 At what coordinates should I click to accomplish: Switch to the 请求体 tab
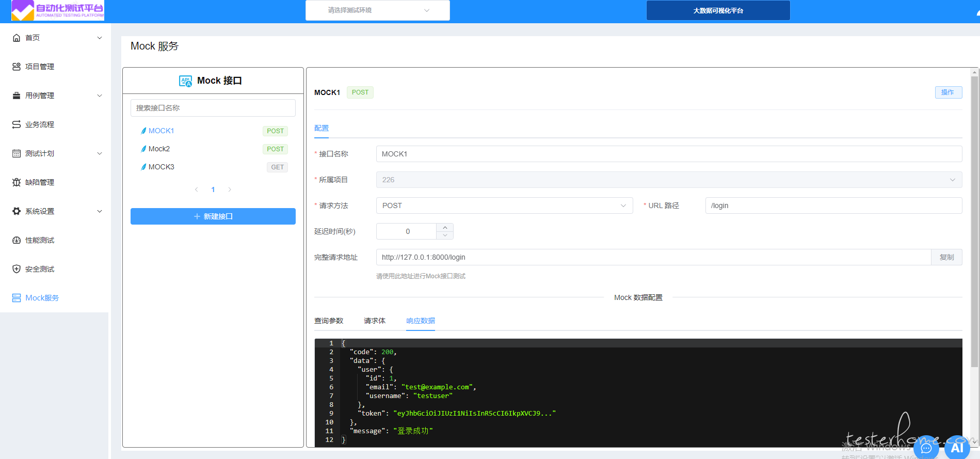coord(374,321)
